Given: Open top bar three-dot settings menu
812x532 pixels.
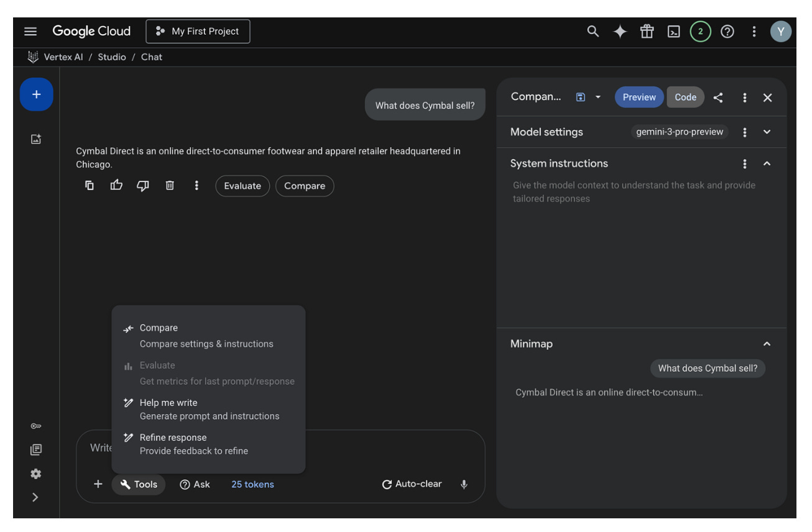Looking at the screenshot, I should [754, 32].
